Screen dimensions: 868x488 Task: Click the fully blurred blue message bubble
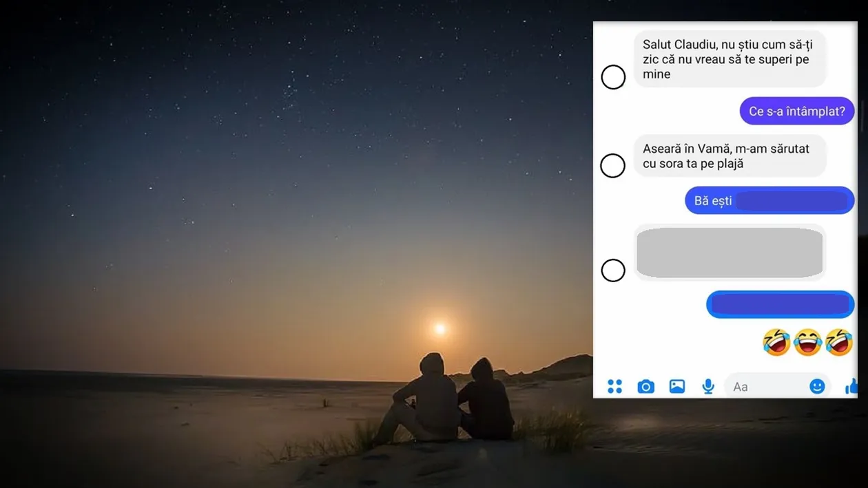[x=780, y=304]
